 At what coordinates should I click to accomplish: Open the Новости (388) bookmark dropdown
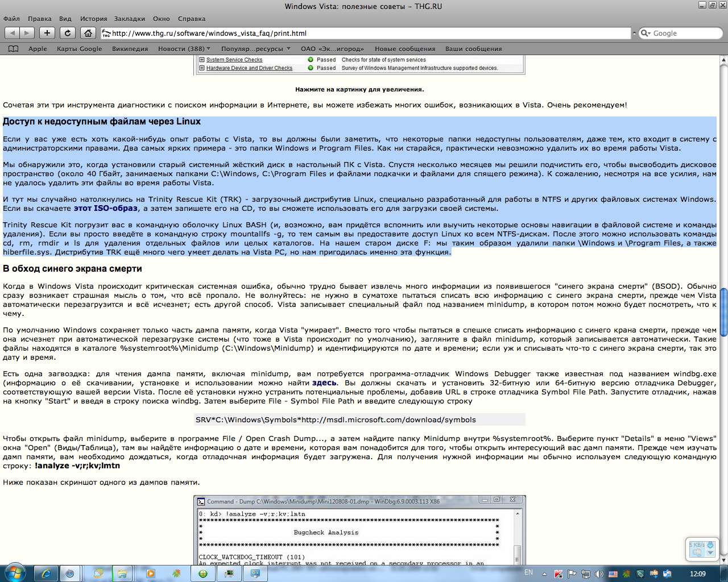point(184,49)
